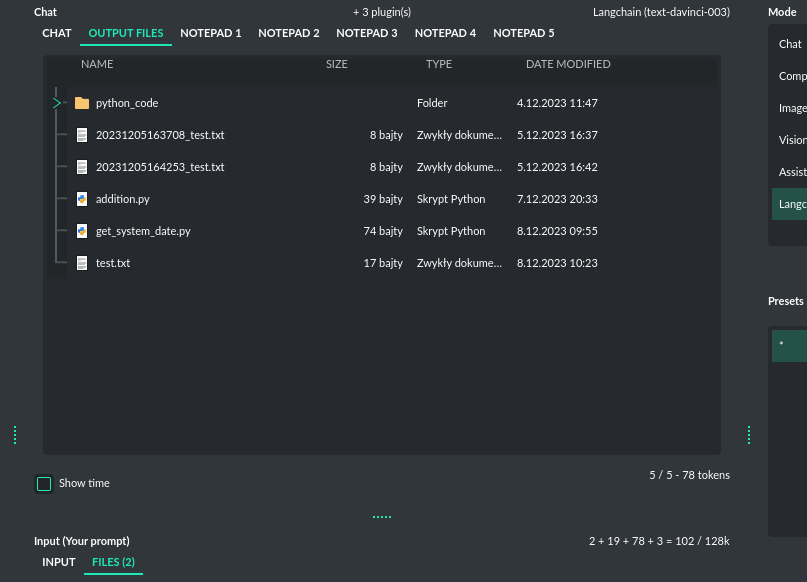The height and width of the screenshot is (582, 807).
Task: Click the + 3 plugin(s) link
Action: click(x=380, y=11)
